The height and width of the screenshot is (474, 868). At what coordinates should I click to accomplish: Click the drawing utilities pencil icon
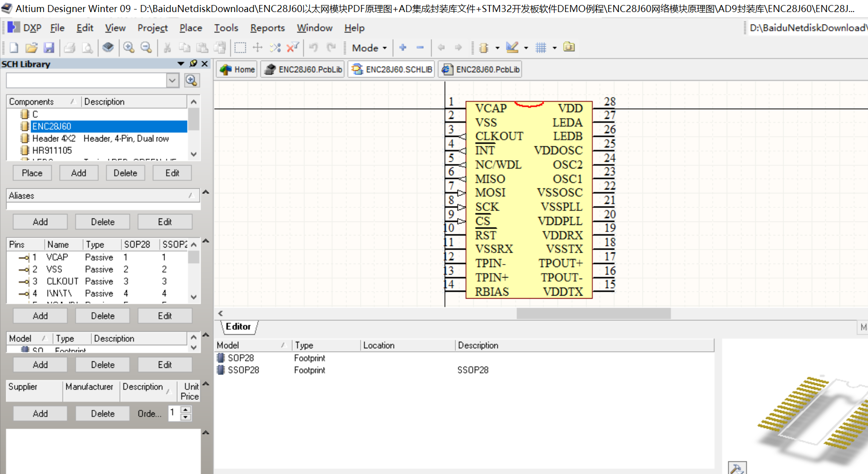tap(512, 48)
